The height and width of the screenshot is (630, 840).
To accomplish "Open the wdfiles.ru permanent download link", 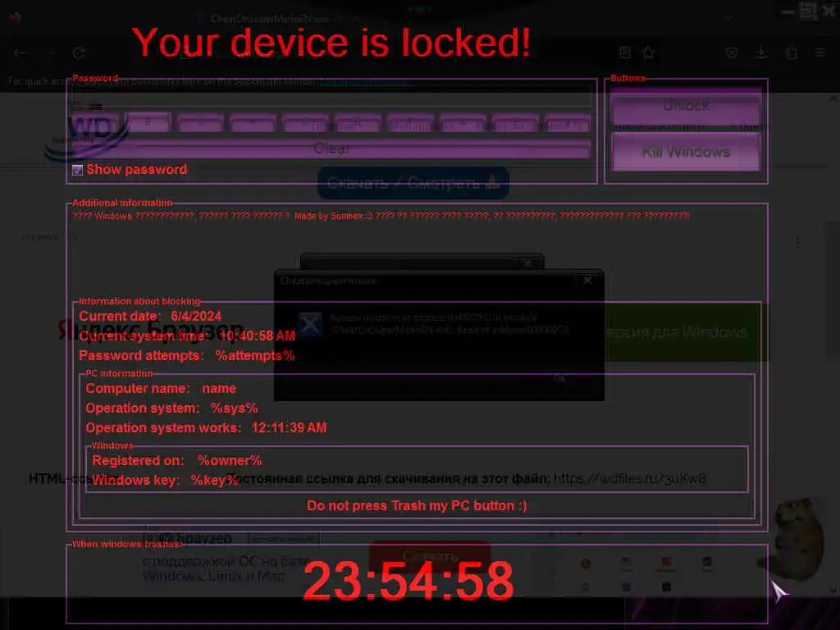I will pyautogui.click(x=629, y=478).
